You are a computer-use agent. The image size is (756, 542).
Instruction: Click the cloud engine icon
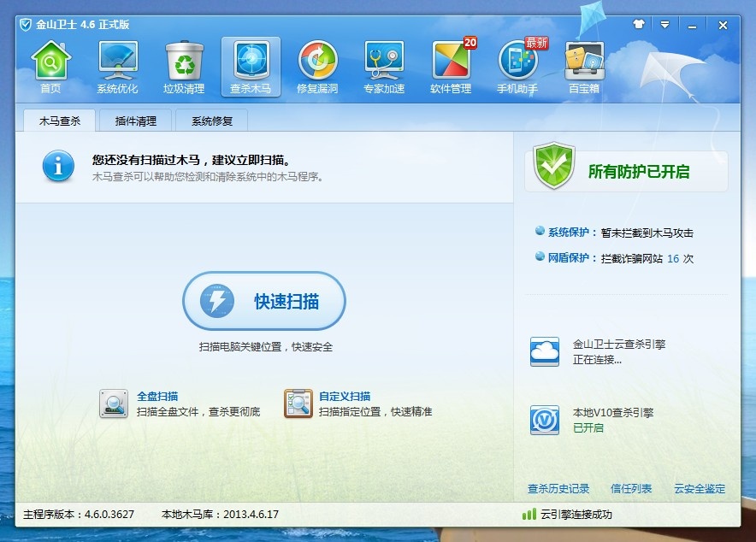[x=545, y=351]
